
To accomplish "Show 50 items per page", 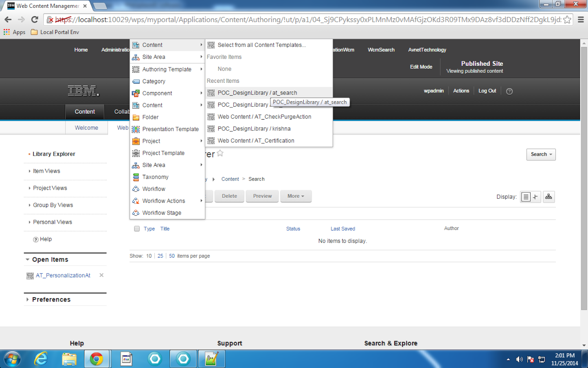I will 172,256.
